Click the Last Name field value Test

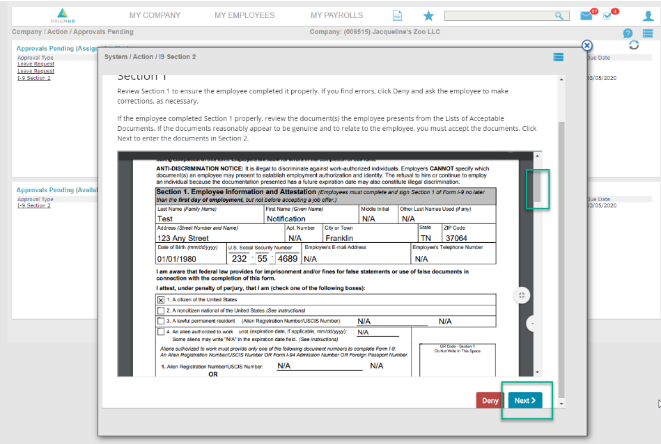pyautogui.click(x=165, y=219)
